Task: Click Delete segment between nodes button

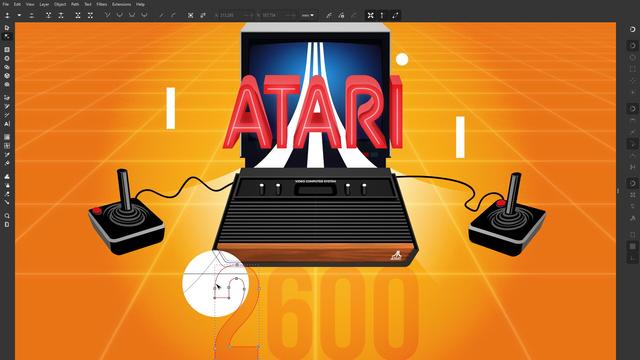Action: [90, 16]
